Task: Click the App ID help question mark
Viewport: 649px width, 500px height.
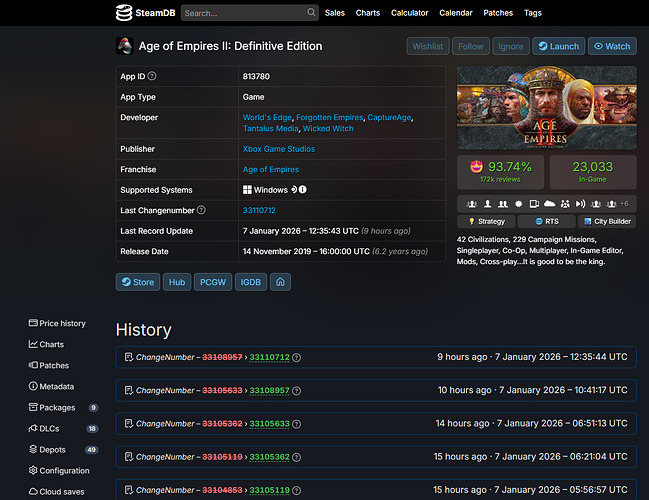Action: pos(152,76)
